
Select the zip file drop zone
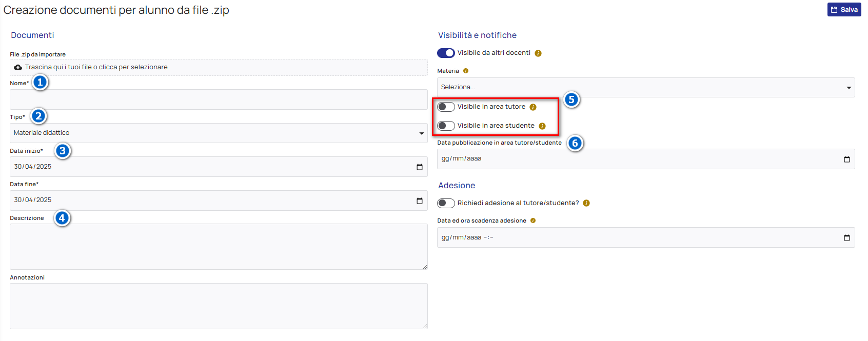219,67
